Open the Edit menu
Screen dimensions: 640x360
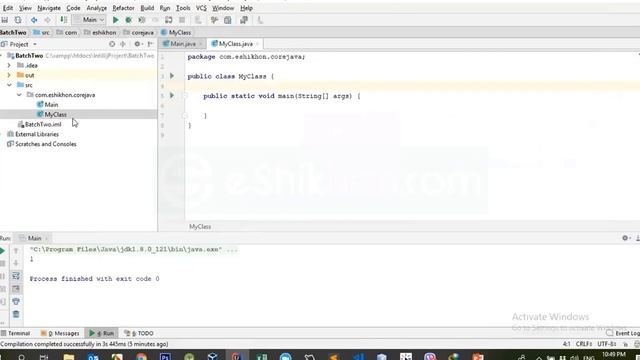[x=8, y=8]
